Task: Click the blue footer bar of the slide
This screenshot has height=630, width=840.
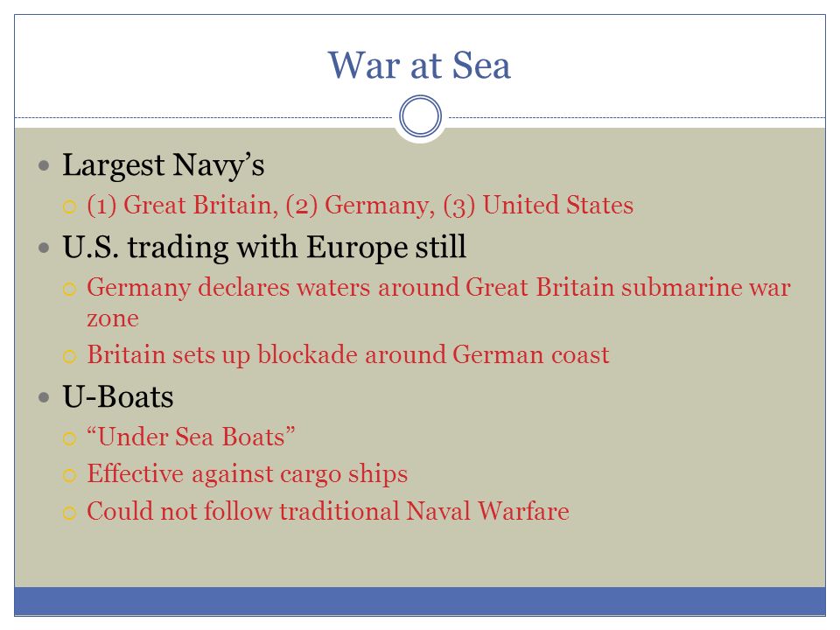Action: point(420,601)
